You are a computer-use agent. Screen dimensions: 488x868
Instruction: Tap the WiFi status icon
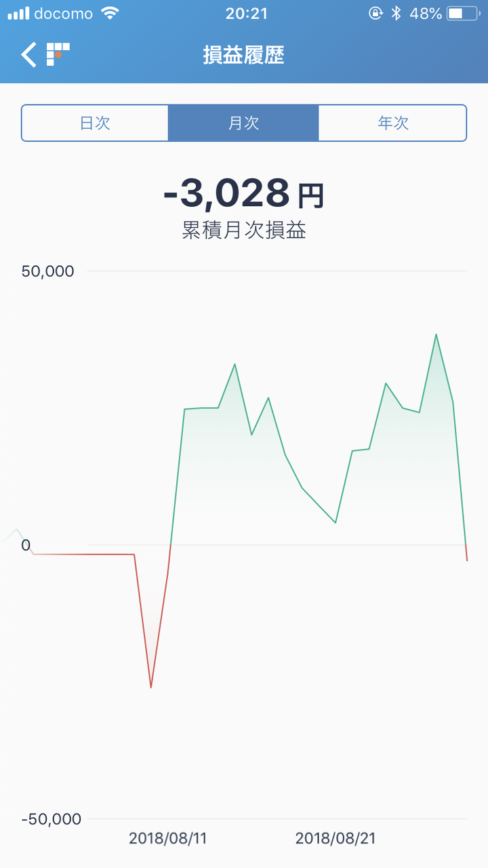(x=108, y=13)
